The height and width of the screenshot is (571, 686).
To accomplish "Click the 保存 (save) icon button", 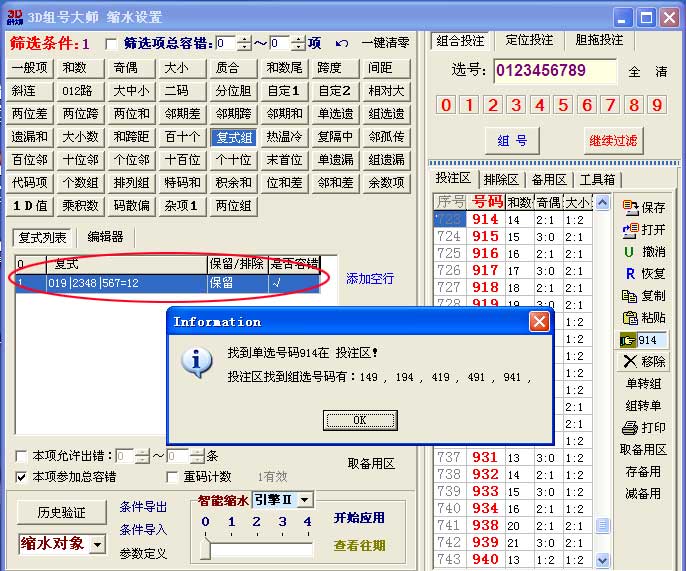I will pos(644,208).
